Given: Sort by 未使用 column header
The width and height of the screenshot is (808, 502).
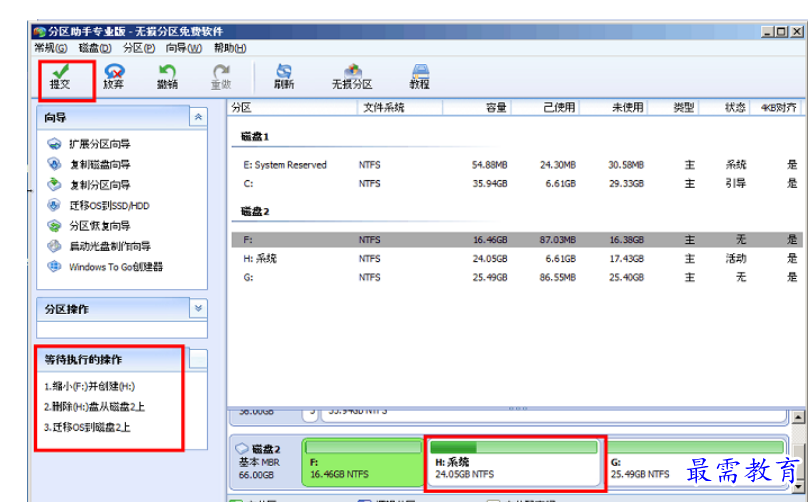Looking at the screenshot, I should [614, 107].
